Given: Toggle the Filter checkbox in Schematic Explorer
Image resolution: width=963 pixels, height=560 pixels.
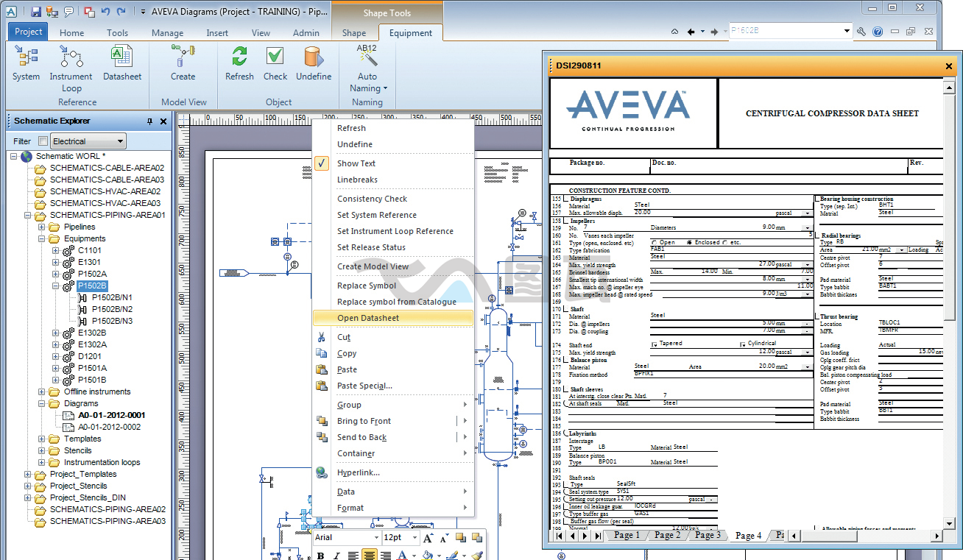Looking at the screenshot, I should (x=43, y=141).
